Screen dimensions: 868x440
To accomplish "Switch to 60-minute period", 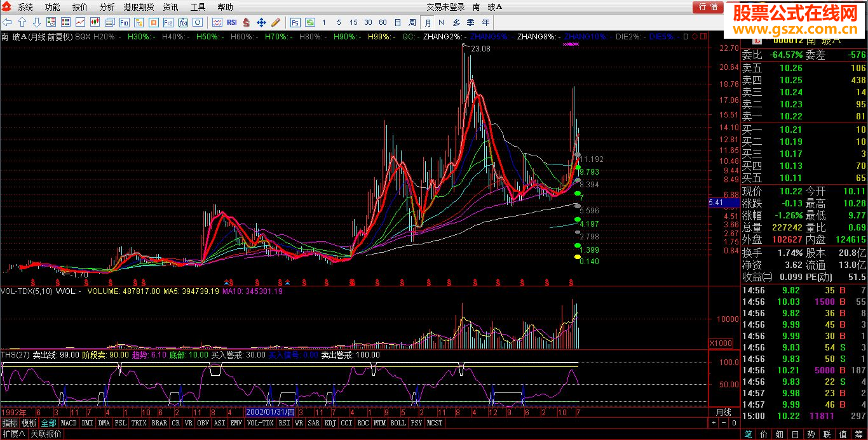I will (383, 22).
